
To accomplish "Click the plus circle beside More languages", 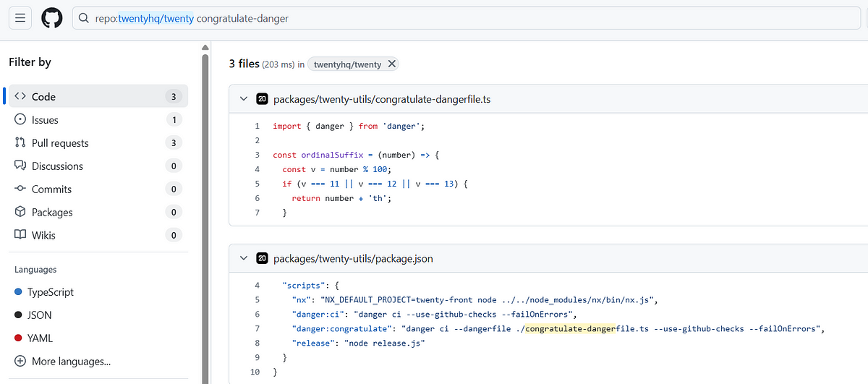I will (x=20, y=362).
